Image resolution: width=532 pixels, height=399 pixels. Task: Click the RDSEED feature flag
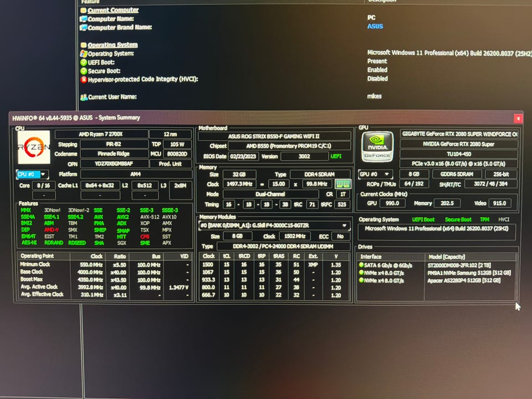[x=77, y=243]
